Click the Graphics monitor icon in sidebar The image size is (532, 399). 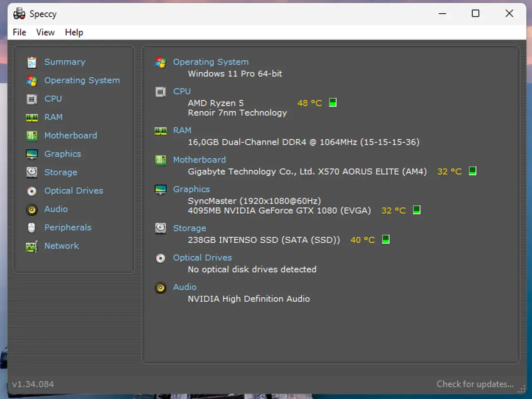32,154
